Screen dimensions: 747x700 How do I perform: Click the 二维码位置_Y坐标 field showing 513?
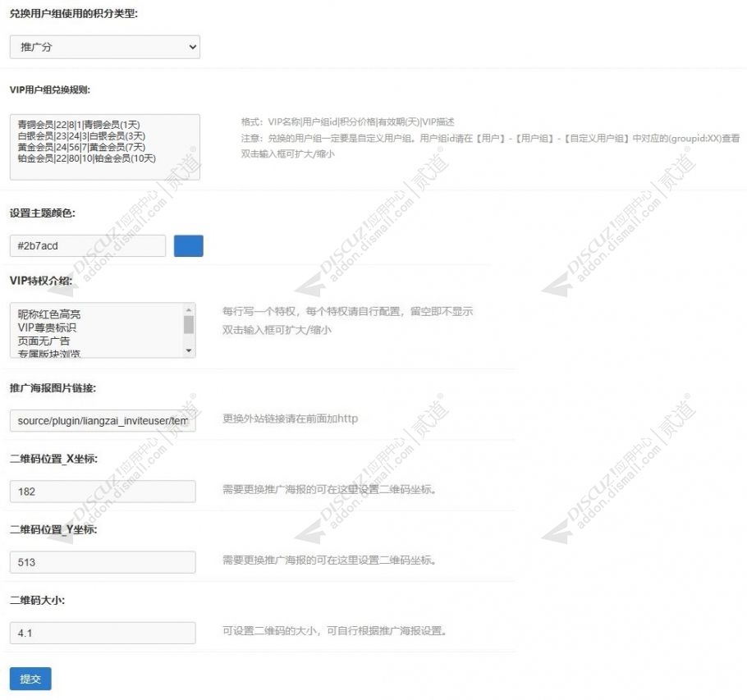click(x=103, y=562)
